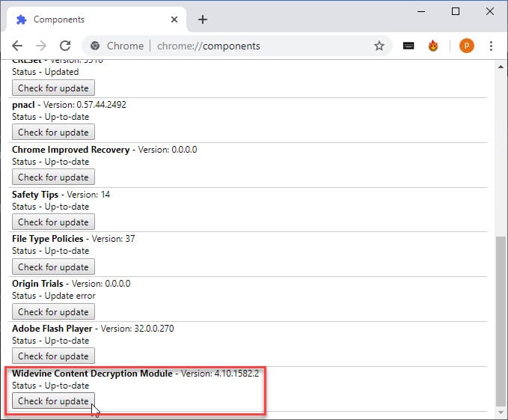Select 'Origin Trials' heading
508x420 pixels.
coord(37,284)
